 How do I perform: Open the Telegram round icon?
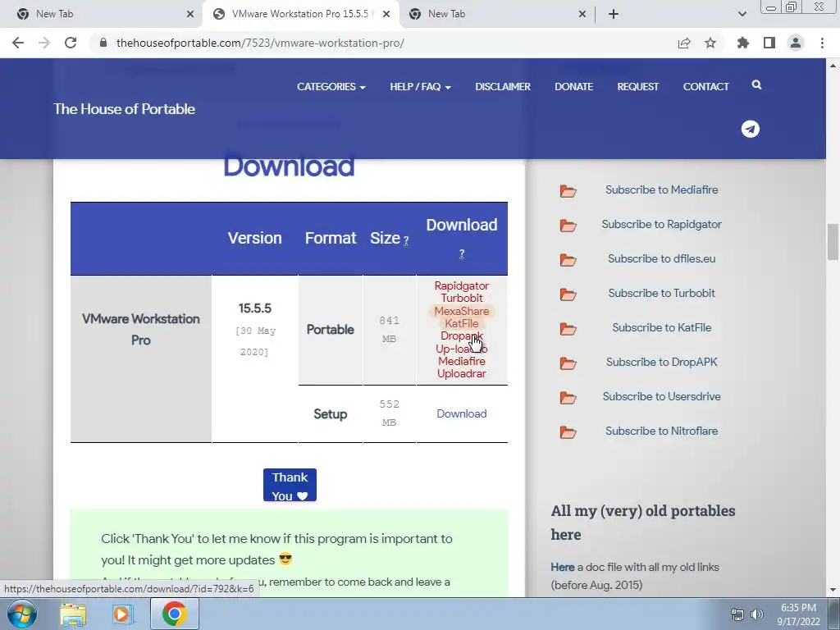pos(750,129)
